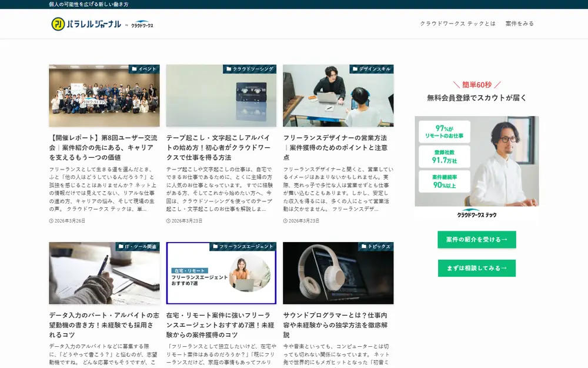
Task: Open the テープ起こし・文字起こしアルバイト article title
Action: (x=219, y=148)
